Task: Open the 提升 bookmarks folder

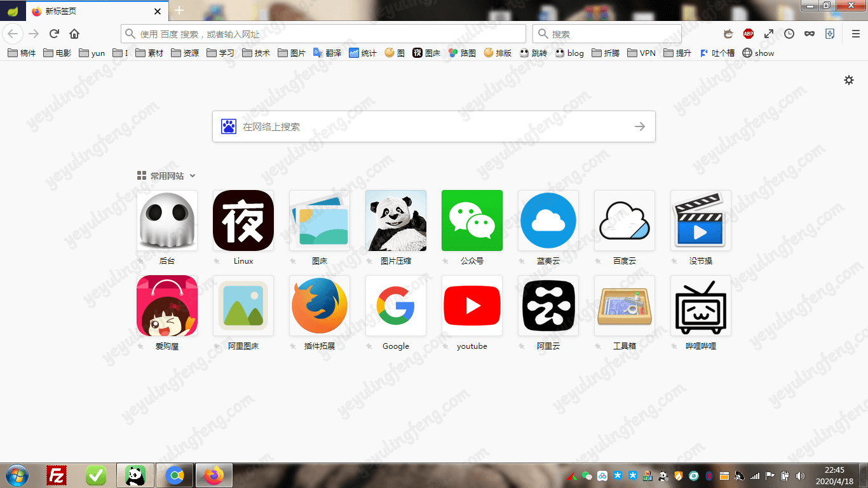Action: click(x=677, y=53)
